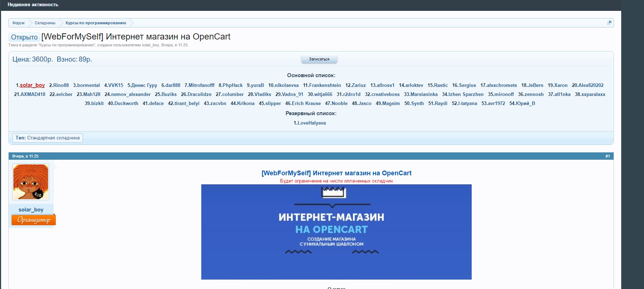Open the blue WebForMySelf post title link

click(x=337, y=173)
